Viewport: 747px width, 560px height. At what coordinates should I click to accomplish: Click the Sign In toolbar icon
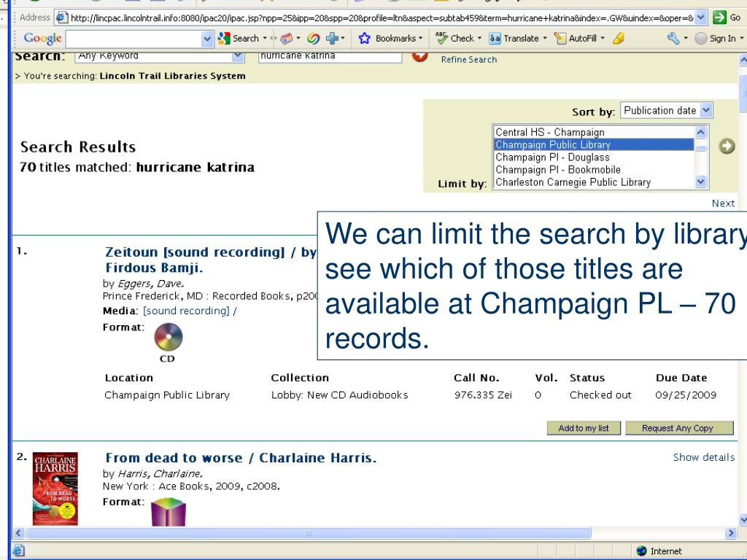click(x=701, y=38)
